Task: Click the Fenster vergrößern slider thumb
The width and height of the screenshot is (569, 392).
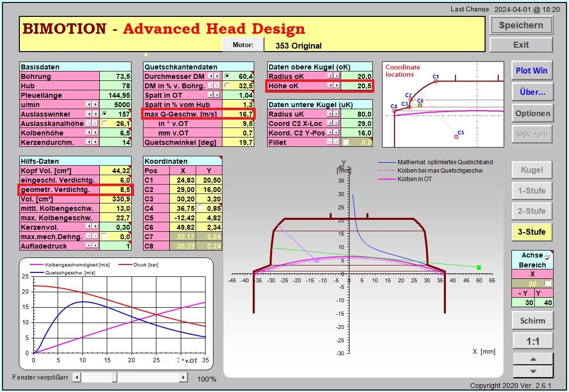Action: tap(114, 378)
